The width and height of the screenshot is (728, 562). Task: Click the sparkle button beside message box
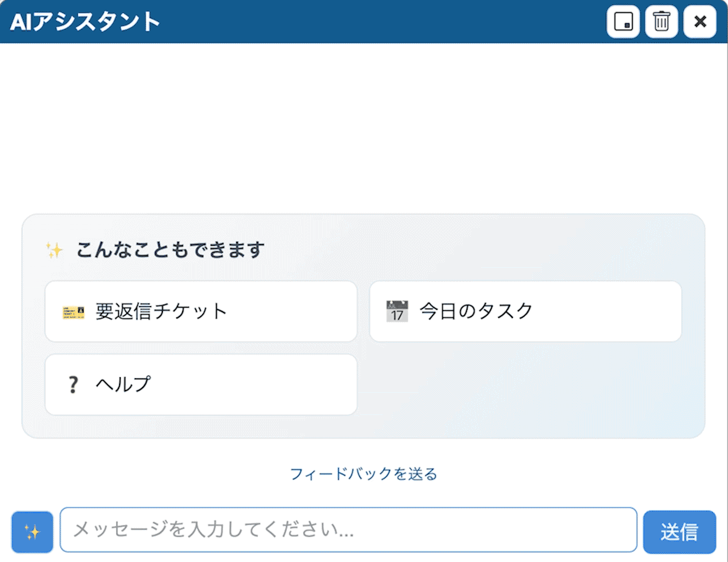[32, 532]
